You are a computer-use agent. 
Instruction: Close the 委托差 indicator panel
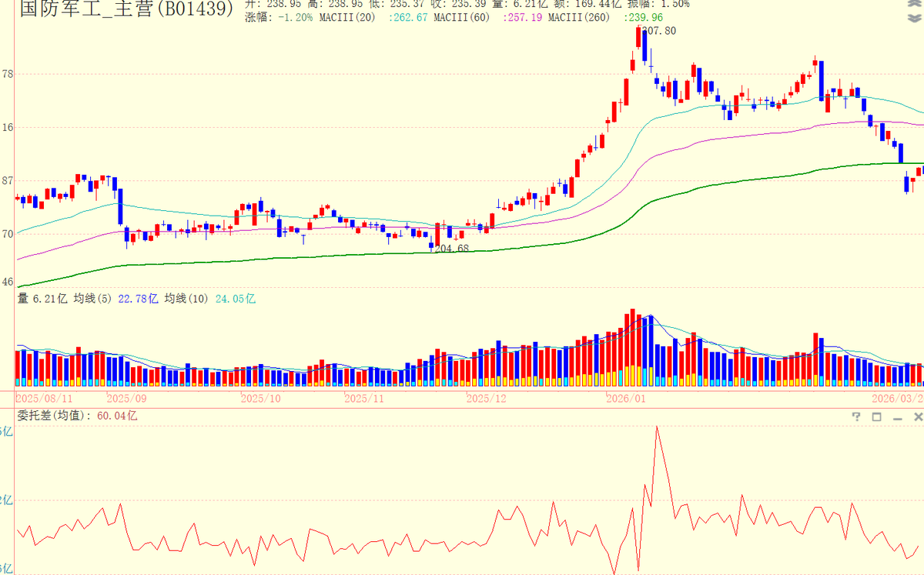[x=917, y=416]
